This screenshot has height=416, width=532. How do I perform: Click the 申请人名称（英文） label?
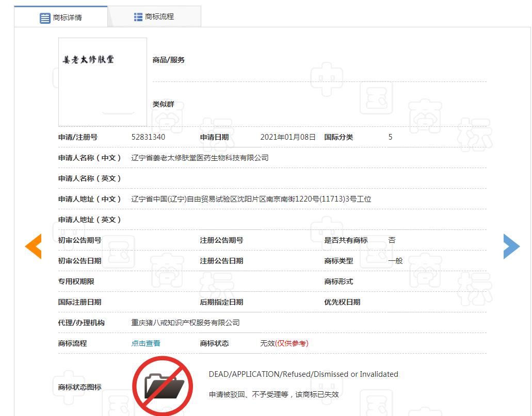pyautogui.click(x=90, y=178)
